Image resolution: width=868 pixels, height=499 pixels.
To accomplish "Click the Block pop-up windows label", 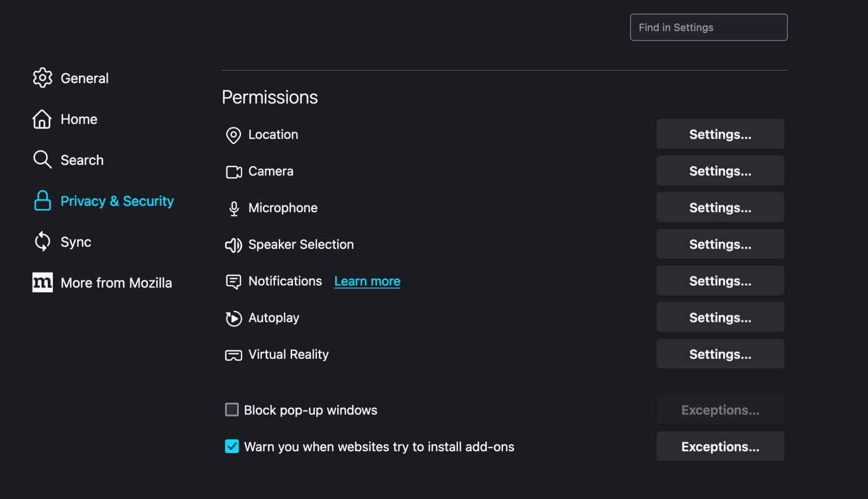I will 310,410.
